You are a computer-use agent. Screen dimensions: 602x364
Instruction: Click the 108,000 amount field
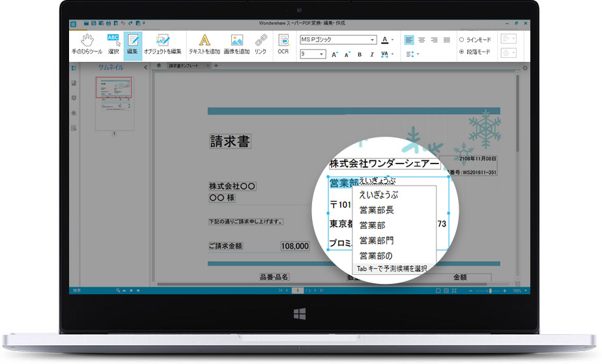[x=295, y=246]
